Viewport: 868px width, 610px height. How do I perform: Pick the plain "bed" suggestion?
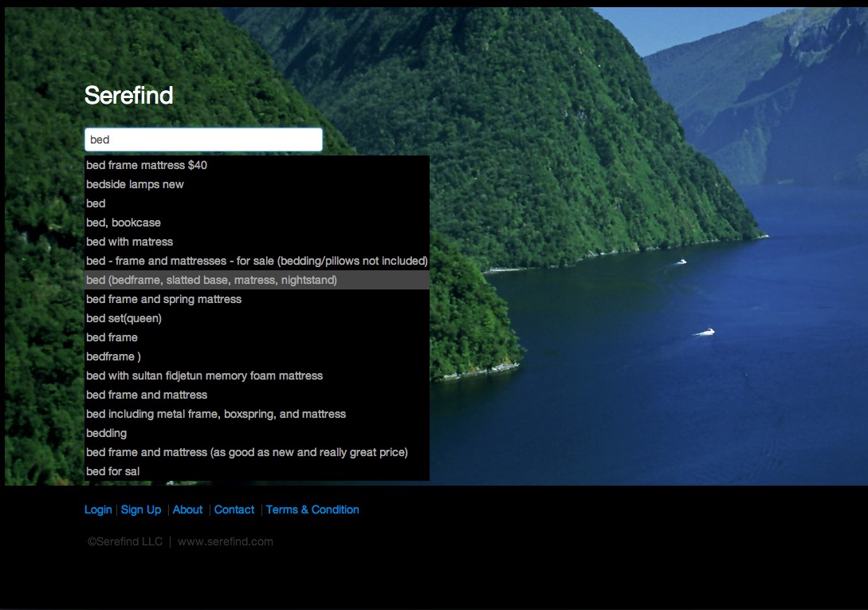(x=257, y=203)
